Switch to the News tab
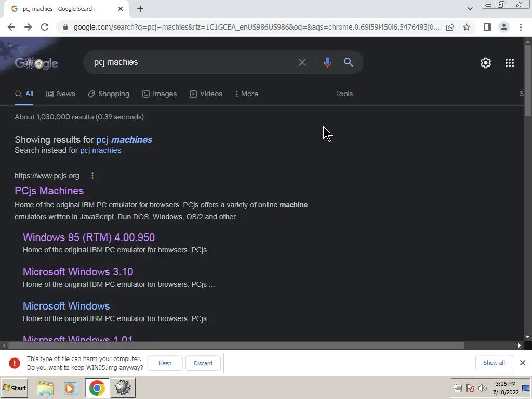532x399 pixels. pyautogui.click(x=61, y=94)
